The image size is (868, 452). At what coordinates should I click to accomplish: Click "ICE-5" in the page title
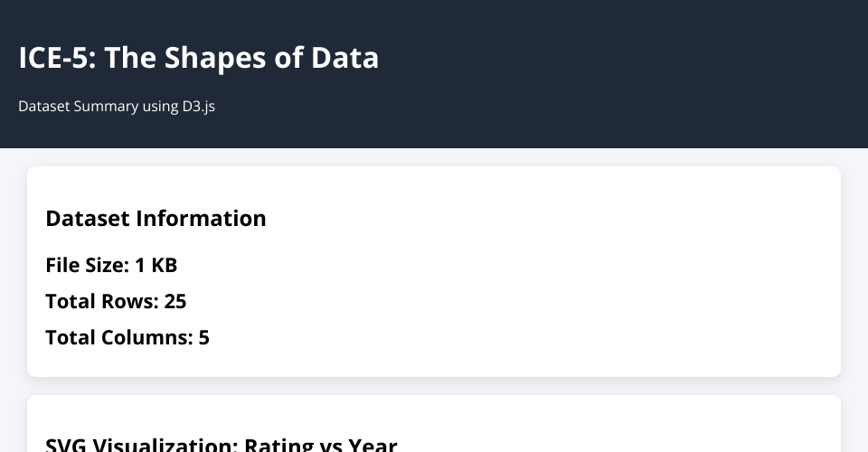(59, 58)
